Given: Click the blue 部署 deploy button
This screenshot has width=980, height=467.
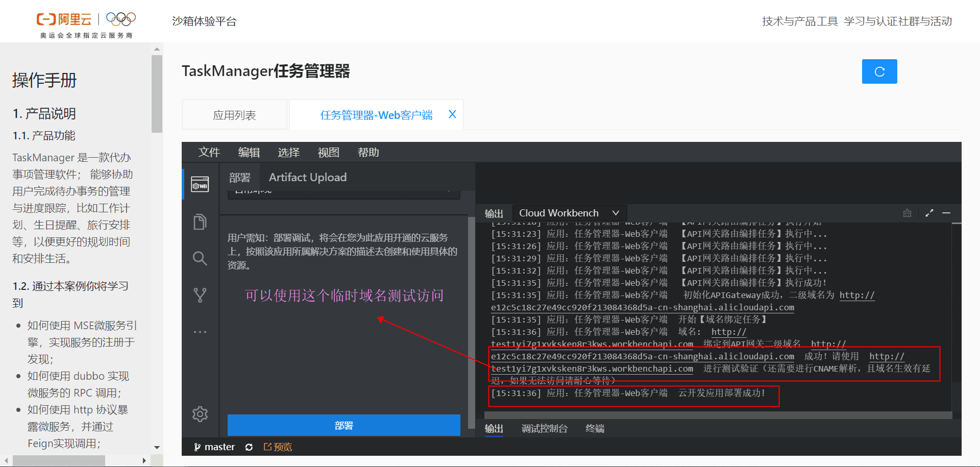Looking at the screenshot, I should point(344,425).
